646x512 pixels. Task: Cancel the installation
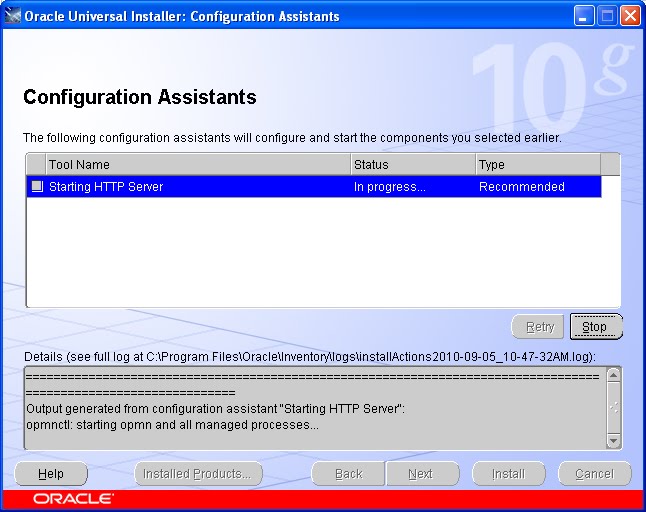pos(595,474)
